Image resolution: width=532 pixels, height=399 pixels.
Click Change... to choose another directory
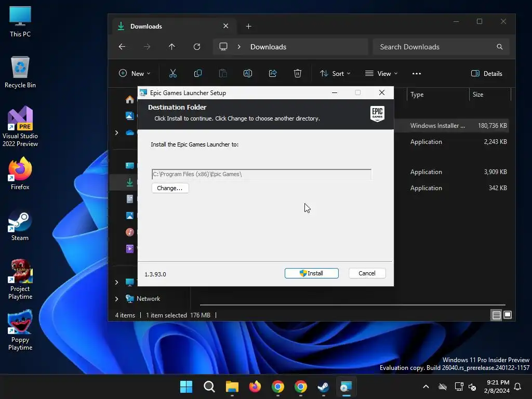tap(170, 188)
